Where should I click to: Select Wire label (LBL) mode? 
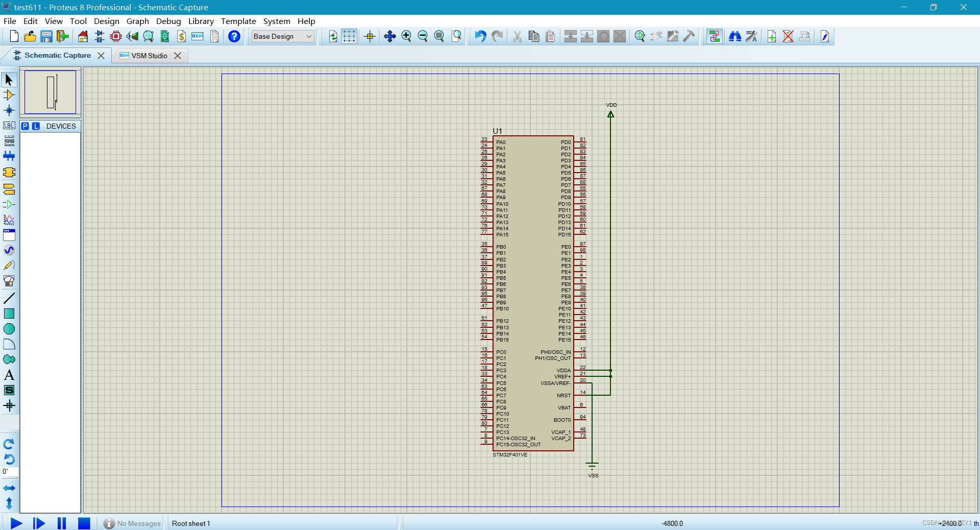(9, 126)
